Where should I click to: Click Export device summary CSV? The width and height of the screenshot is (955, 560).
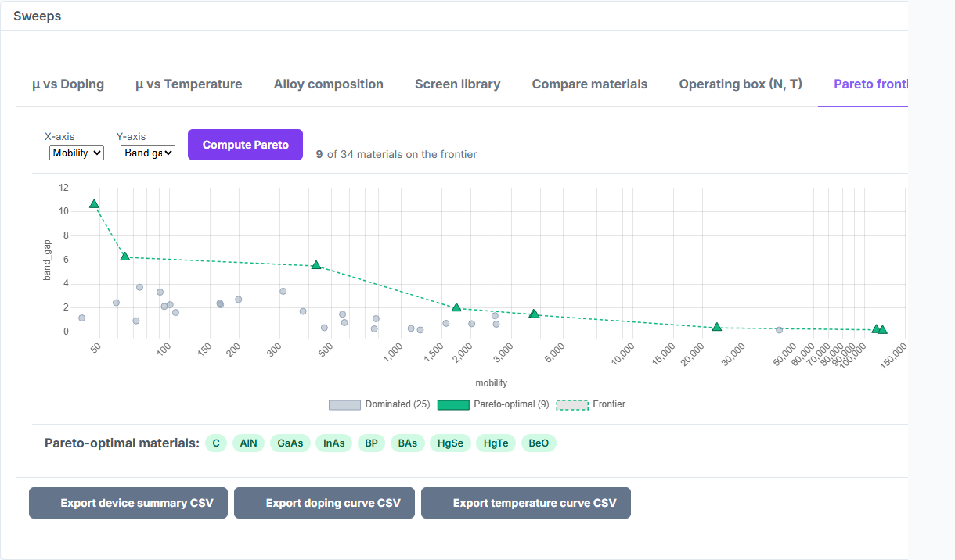pyautogui.click(x=128, y=503)
